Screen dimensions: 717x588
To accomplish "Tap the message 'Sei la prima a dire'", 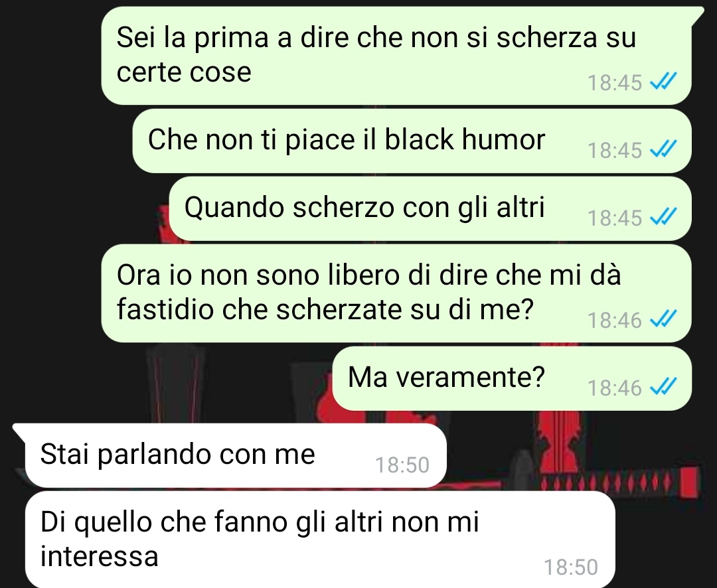I will [x=396, y=56].
